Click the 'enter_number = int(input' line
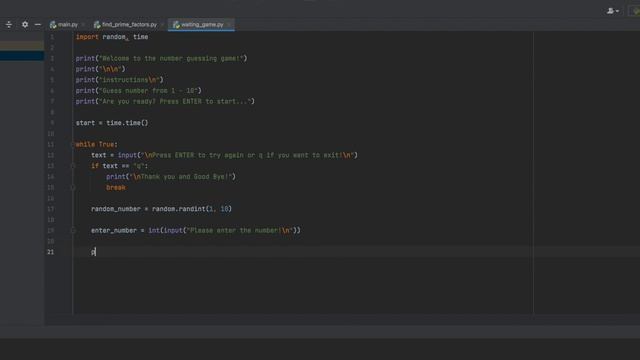 (x=196, y=231)
